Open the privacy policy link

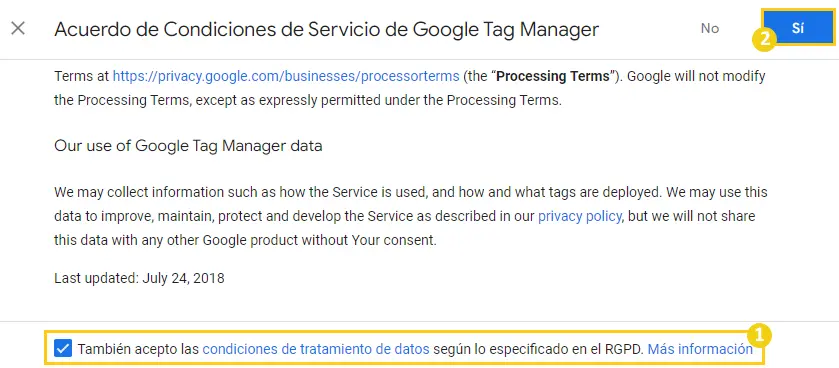[x=580, y=216]
